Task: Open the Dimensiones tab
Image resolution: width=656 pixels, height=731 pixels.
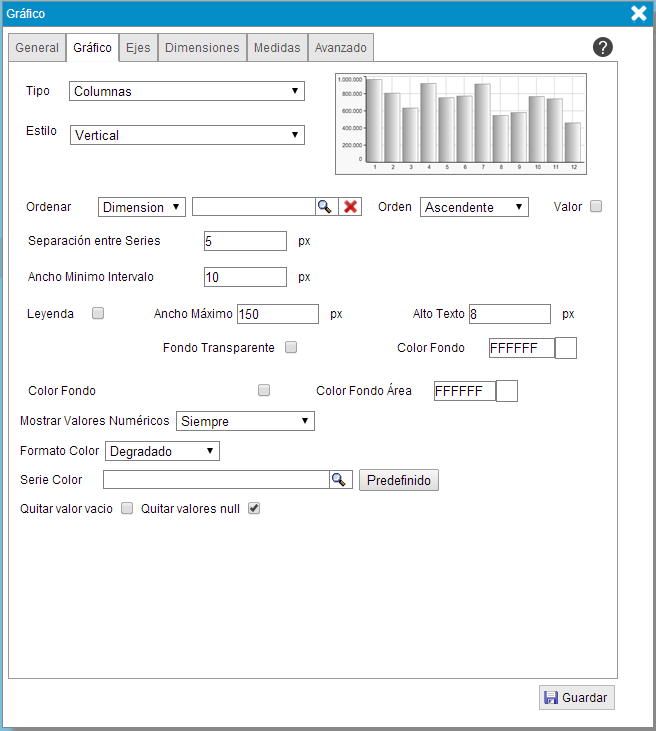Action: click(202, 47)
